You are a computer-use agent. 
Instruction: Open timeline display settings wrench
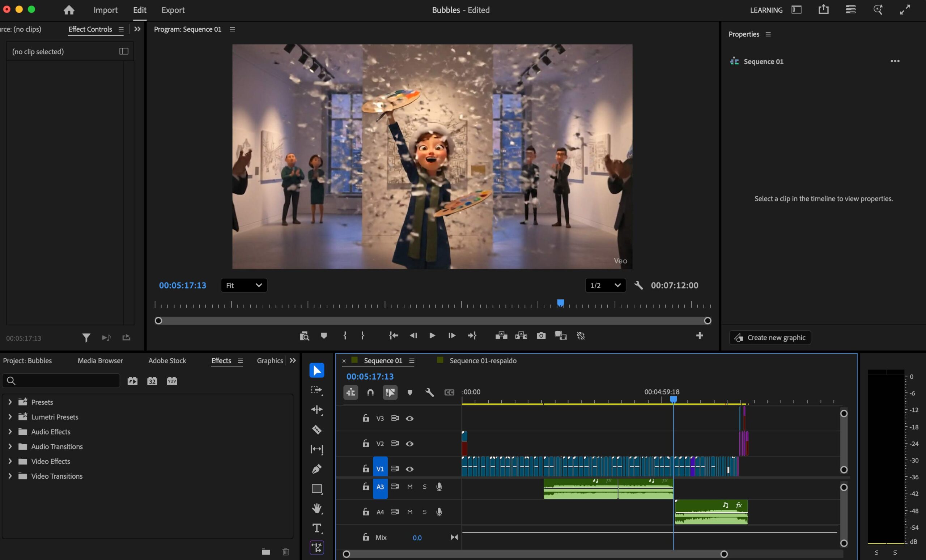point(429,393)
